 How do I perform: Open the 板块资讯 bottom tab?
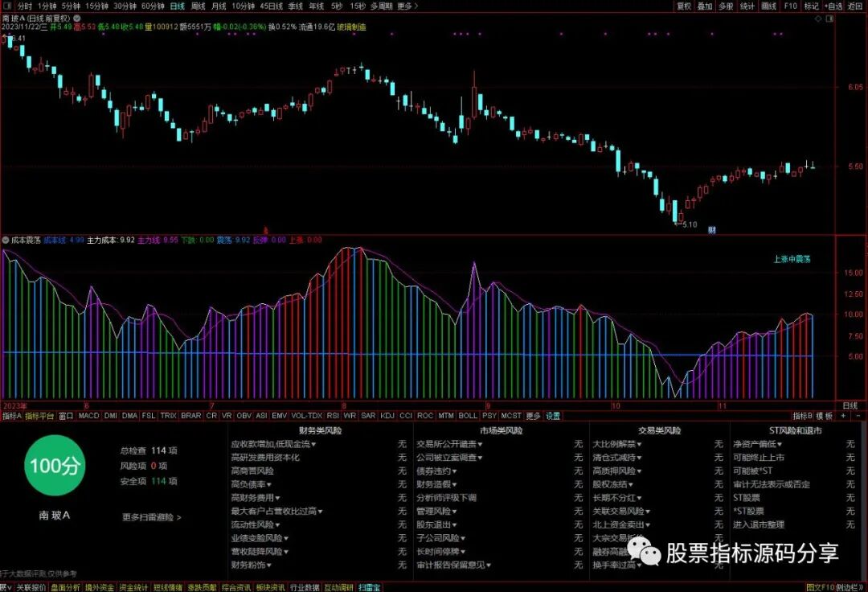[271, 587]
